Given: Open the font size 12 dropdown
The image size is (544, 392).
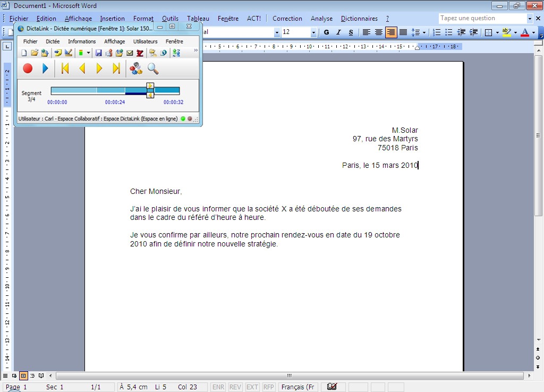Looking at the screenshot, I should 313,32.
